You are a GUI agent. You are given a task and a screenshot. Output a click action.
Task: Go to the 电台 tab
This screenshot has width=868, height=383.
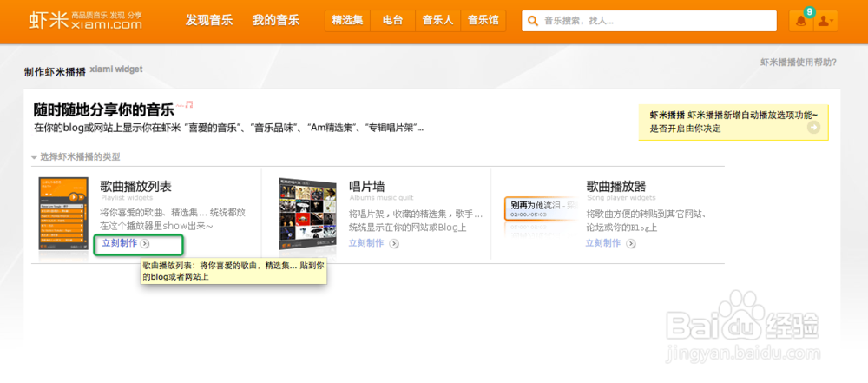point(392,21)
